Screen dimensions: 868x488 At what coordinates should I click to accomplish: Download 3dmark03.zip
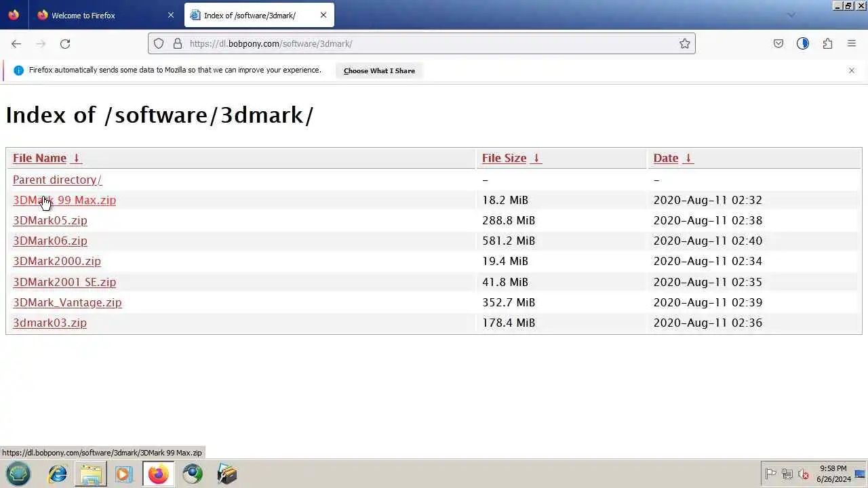click(x=50, y=323)
